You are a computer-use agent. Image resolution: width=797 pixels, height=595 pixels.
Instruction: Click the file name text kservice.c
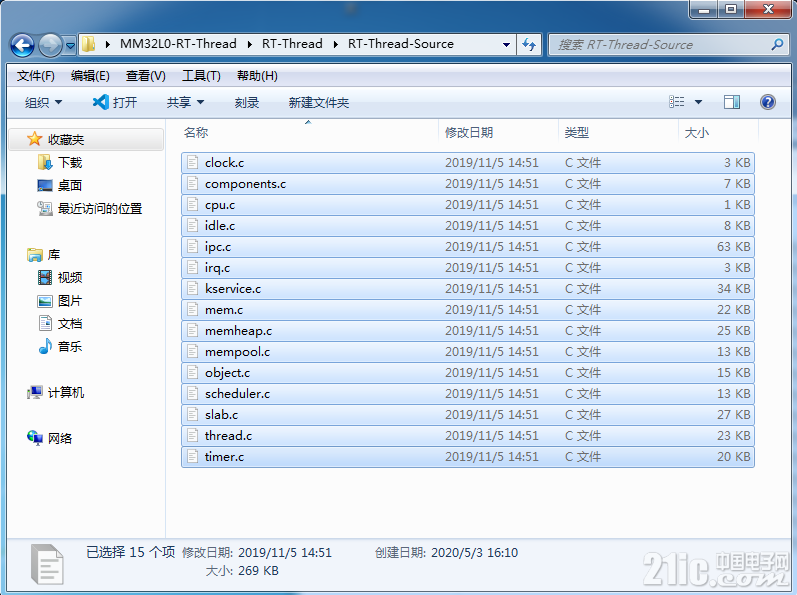233,289
